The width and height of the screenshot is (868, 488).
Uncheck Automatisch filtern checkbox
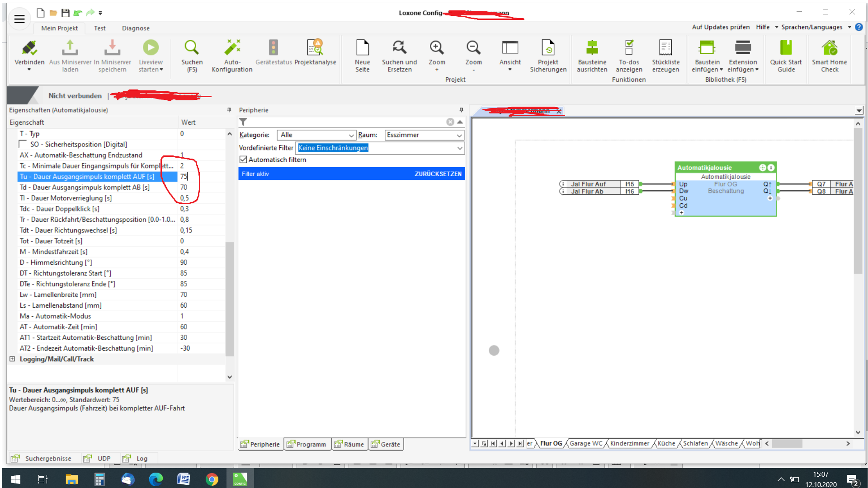(x=244, y=160)
